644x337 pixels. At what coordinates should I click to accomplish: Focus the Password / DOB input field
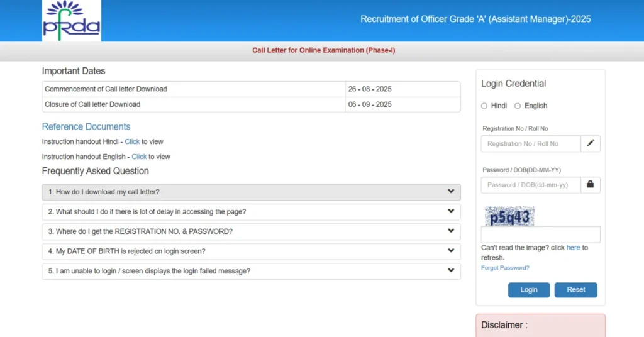531,185
